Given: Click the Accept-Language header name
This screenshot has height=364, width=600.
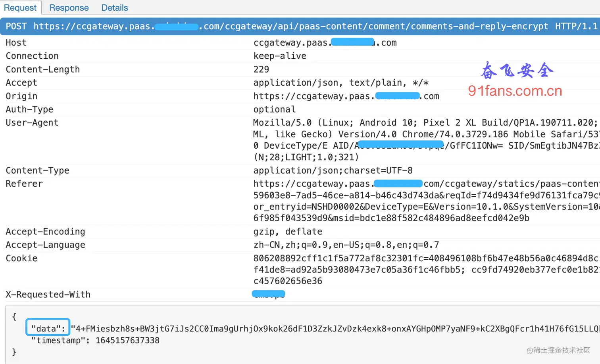Looking at the screenshot, I should [46, 245].
